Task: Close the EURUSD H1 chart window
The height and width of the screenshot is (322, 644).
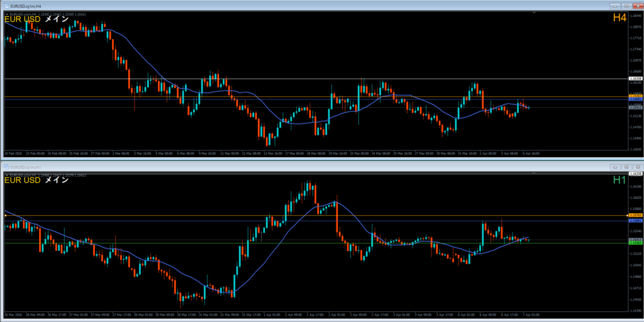Action: (x=637, y=167)
